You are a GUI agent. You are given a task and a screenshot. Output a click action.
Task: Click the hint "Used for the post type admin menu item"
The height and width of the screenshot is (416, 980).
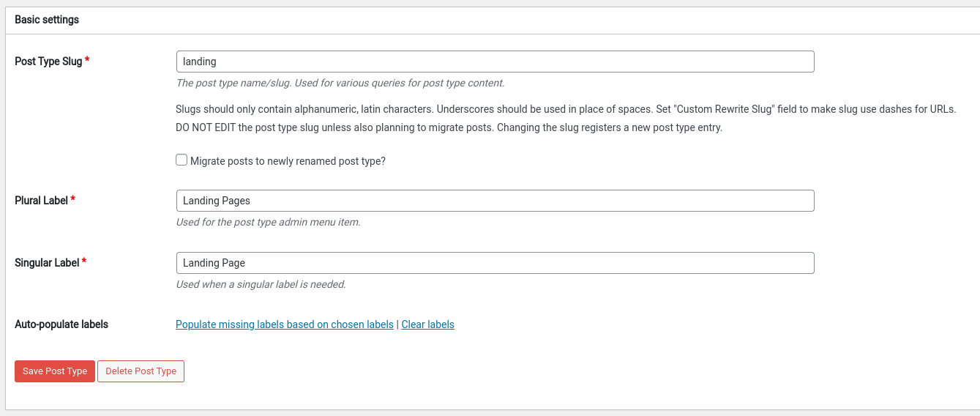pos(268,222)
